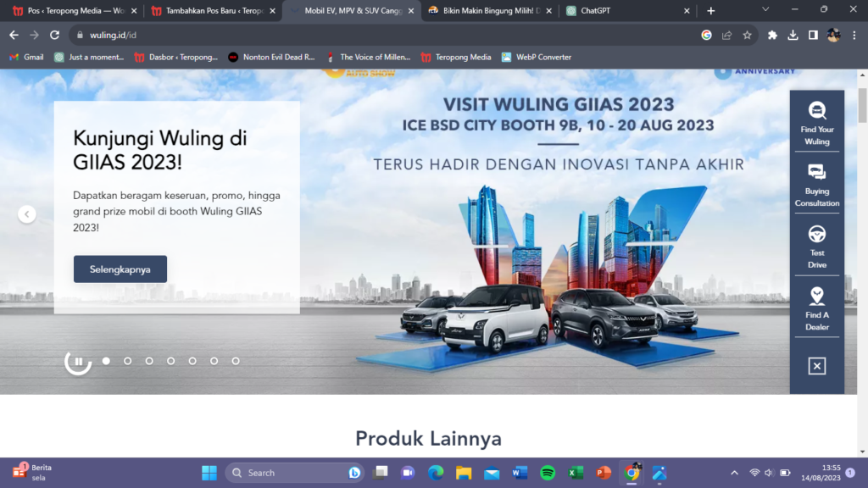Open Chrome three-dot menu

pyautogui.click(x=854, y=35)
